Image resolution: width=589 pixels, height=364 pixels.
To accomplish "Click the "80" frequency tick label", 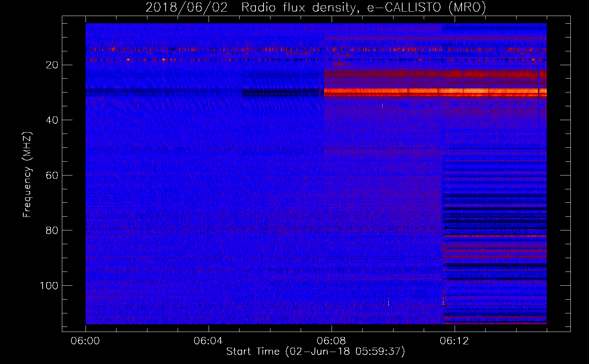I will pyautogui.click(x=52, y=230).
